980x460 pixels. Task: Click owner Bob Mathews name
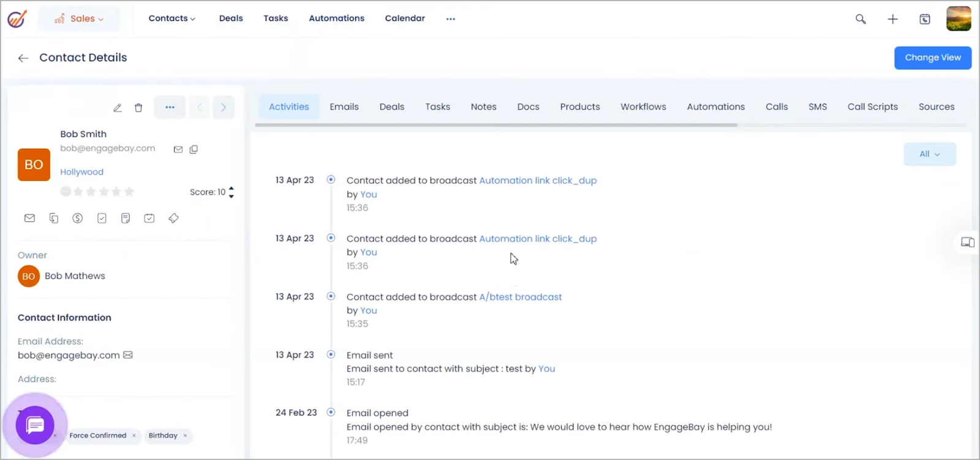pyautogui.click(x=75, y=276)
